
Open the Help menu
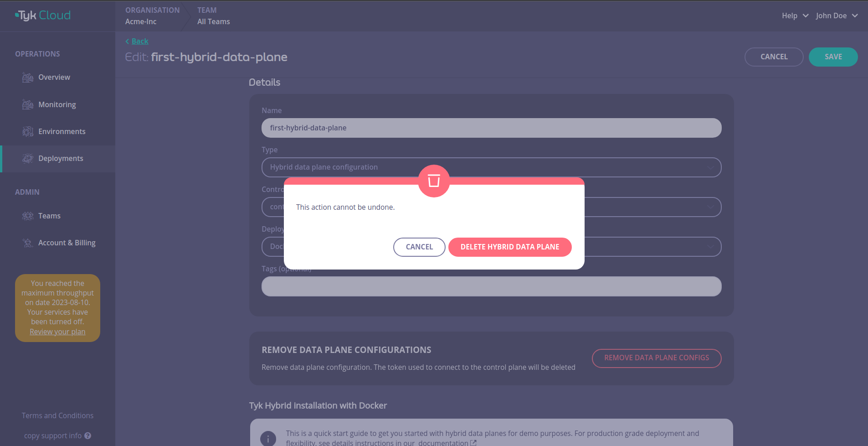coord(794,15)
